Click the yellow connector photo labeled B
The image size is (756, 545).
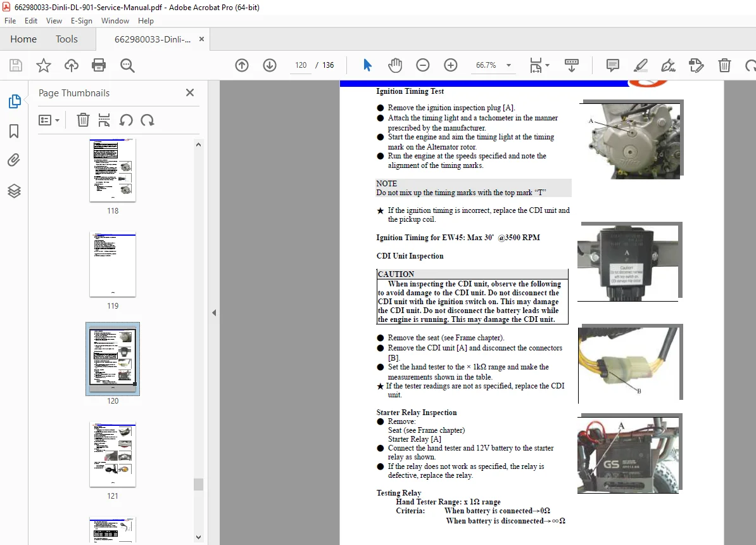pos(631,363)
